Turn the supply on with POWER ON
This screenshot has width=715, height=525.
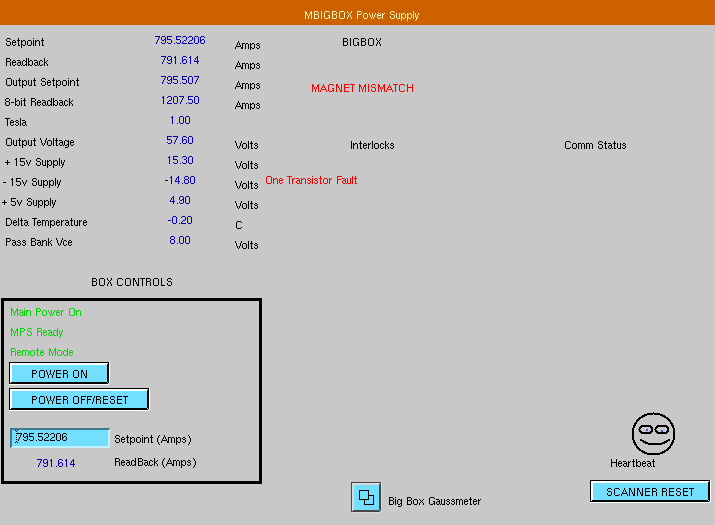pyautogui.click(x=59, y=374)
